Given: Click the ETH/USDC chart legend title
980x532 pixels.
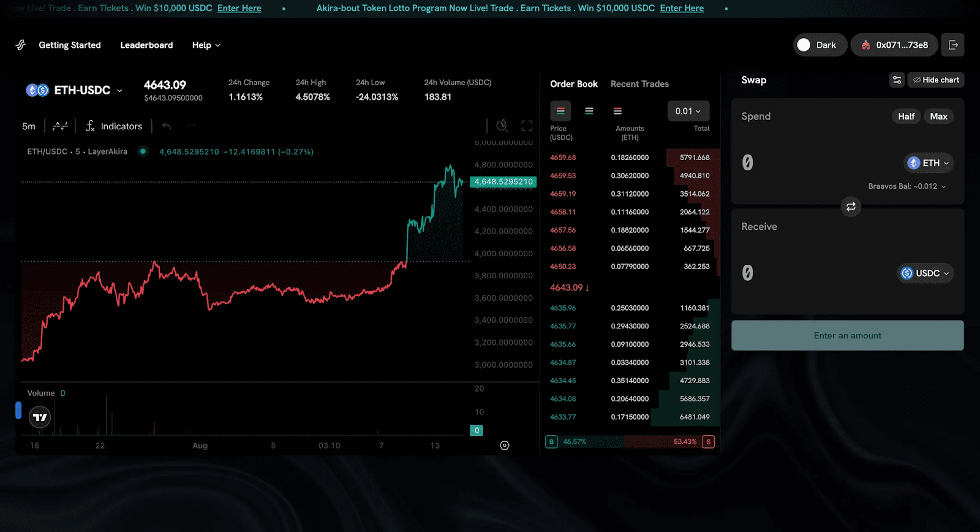Looking at the screenshot, I should [77, 151].
